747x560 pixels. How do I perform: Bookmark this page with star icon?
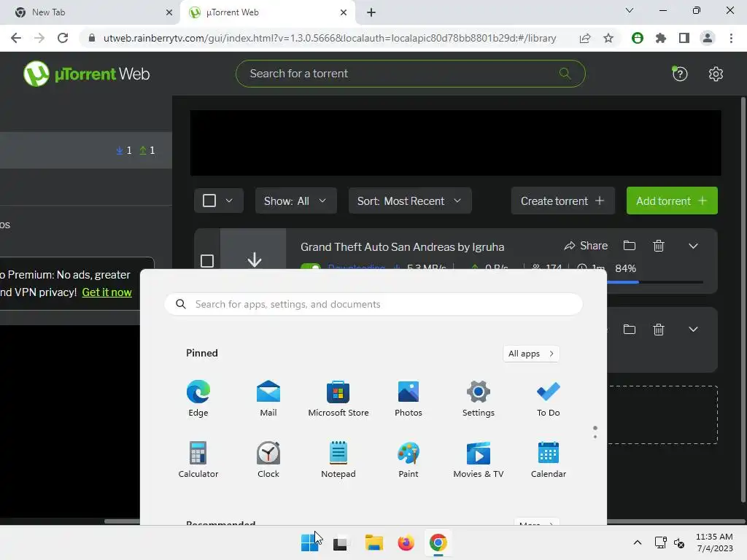(x=608, y=38)
